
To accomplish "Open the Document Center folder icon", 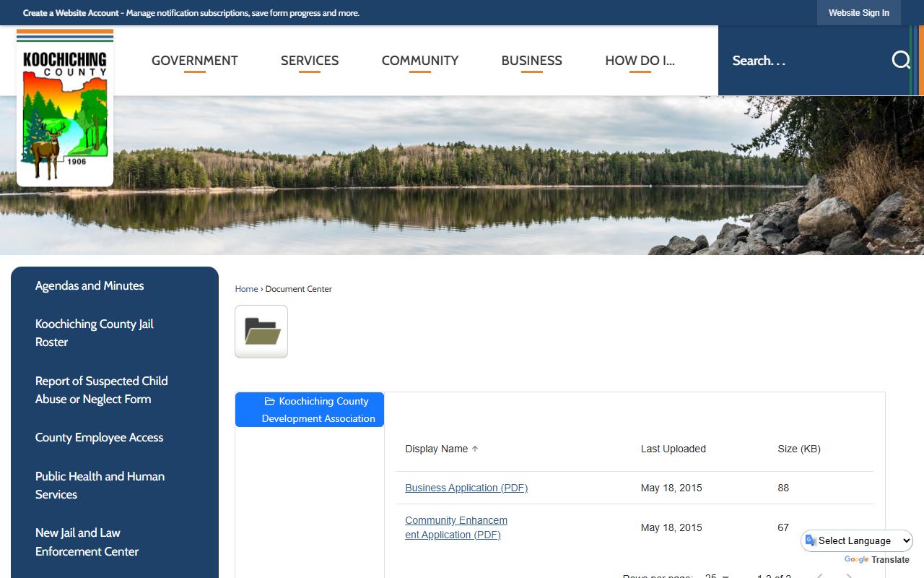I will (261, 332).
